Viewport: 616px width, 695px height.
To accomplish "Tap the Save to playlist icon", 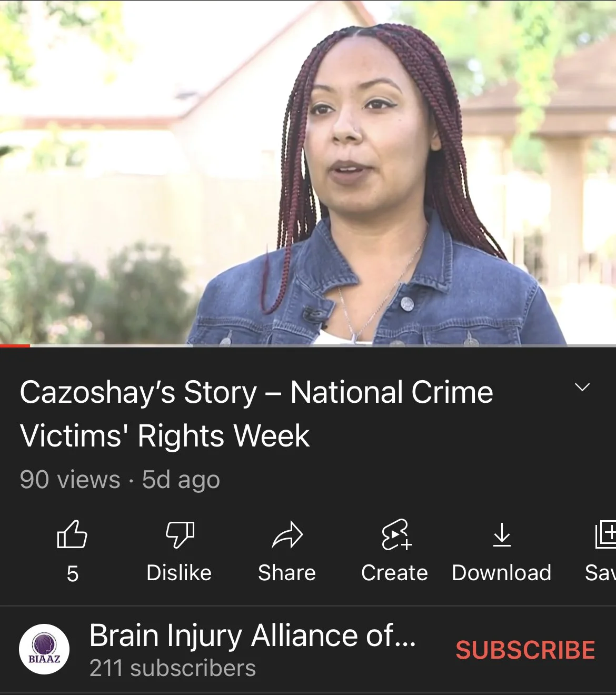I will point(605,534).
